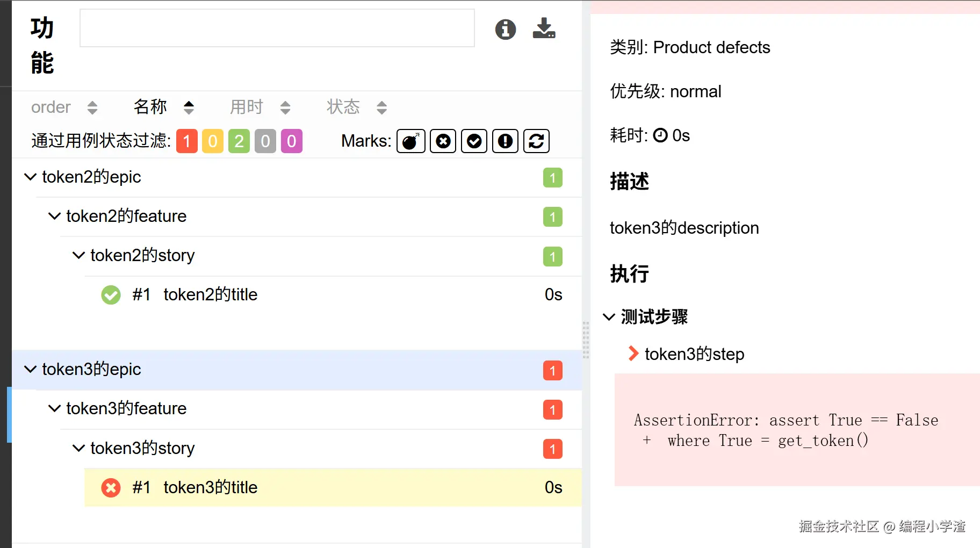Toggle the red failed status filter

(x=186, y=141)
